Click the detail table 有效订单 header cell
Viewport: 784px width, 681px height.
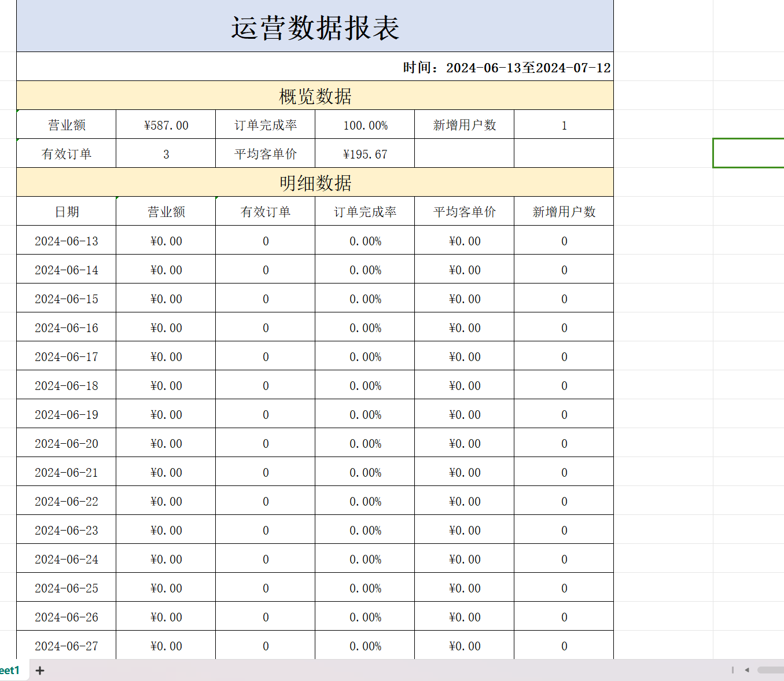pyautogui.click(x=266, y=211)
